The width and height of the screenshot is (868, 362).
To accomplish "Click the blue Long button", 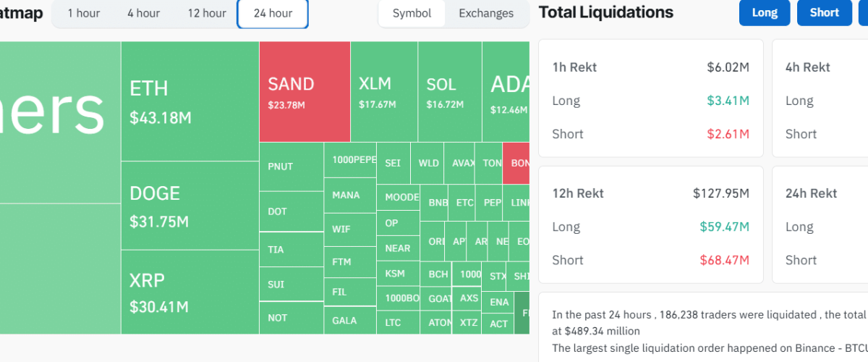I will (x=765, y=12).
